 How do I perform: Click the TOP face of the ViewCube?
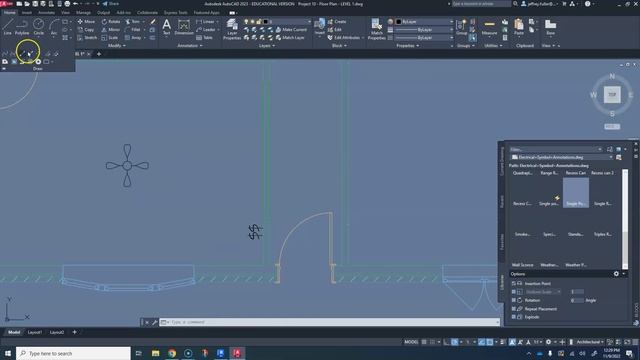tap(612, 95)
